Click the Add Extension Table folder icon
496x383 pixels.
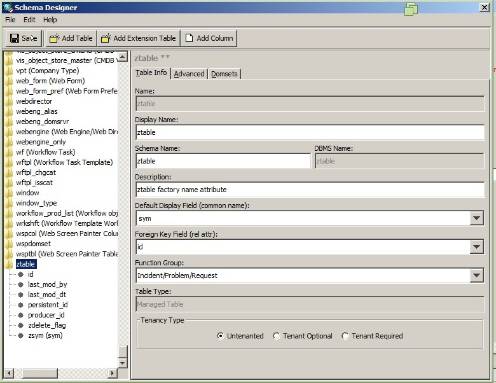106,38
